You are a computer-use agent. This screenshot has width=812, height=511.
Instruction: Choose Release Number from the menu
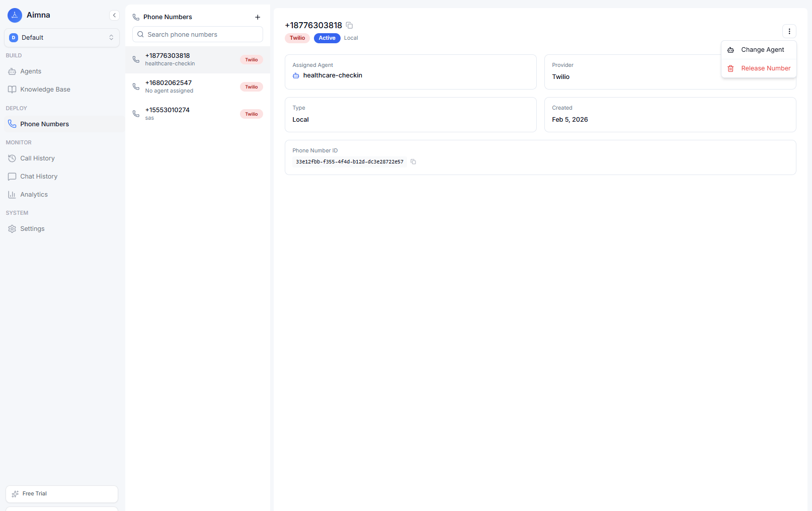click(x=759, y=68)
